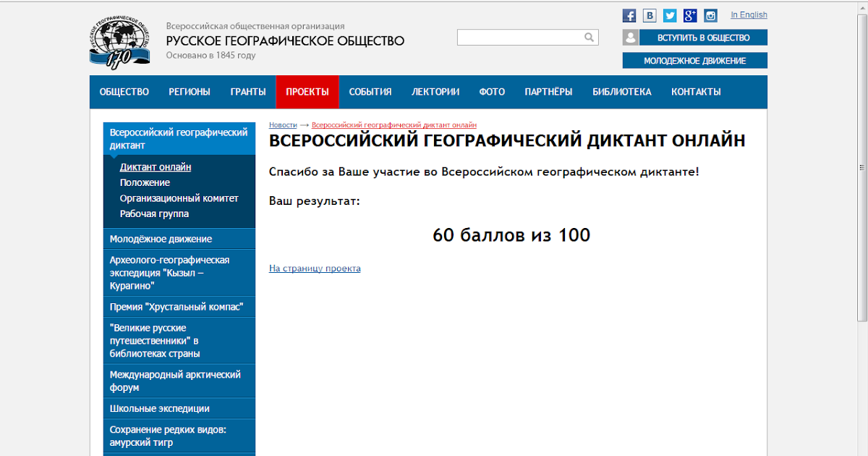Open Диктант онлайн in the sidebar
868x456 pixels.
point(156,167)
